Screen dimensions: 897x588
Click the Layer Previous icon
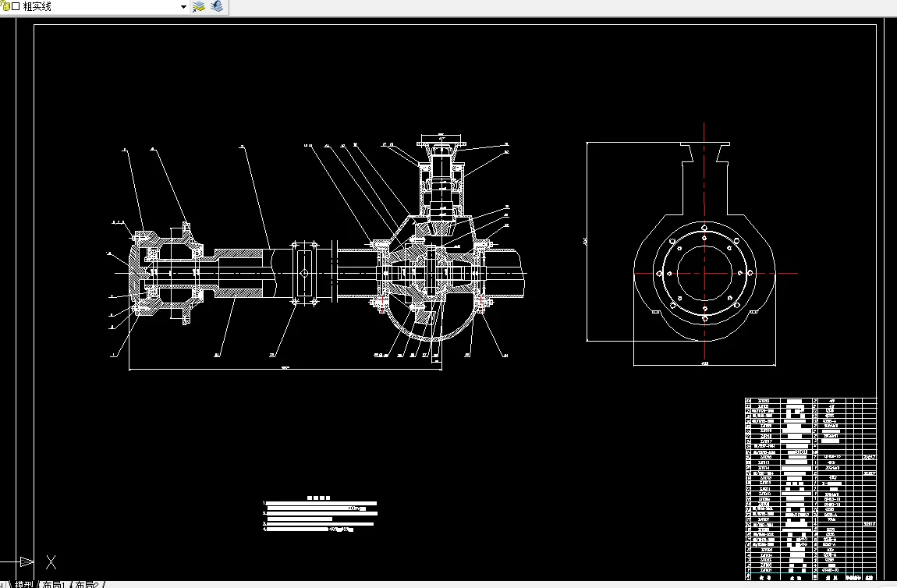coord(218,6)
